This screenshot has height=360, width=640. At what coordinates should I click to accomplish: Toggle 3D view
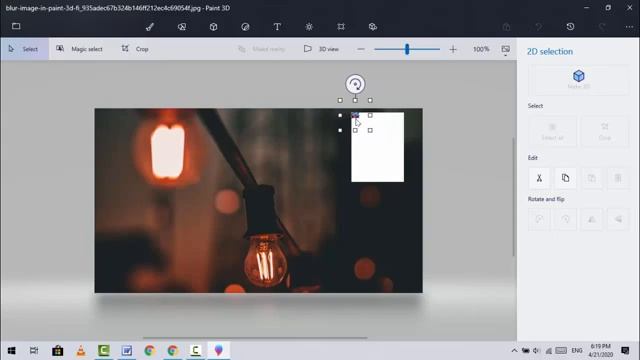(321, 49)
